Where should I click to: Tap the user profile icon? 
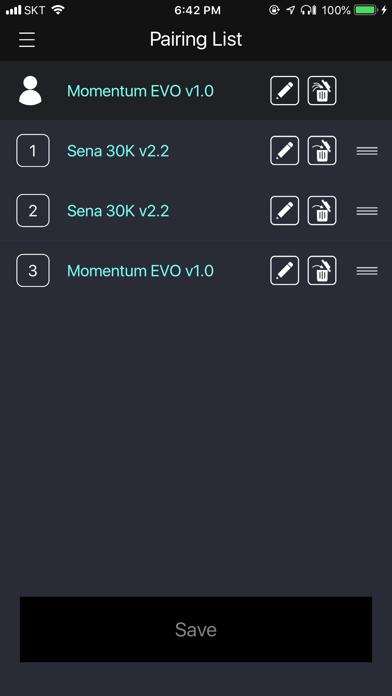(30, 91)
